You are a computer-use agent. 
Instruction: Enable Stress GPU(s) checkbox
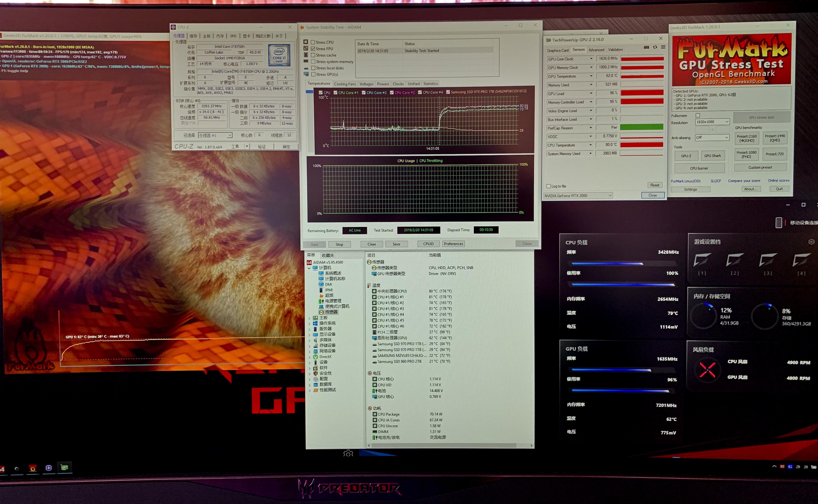(x=313, y=74)
